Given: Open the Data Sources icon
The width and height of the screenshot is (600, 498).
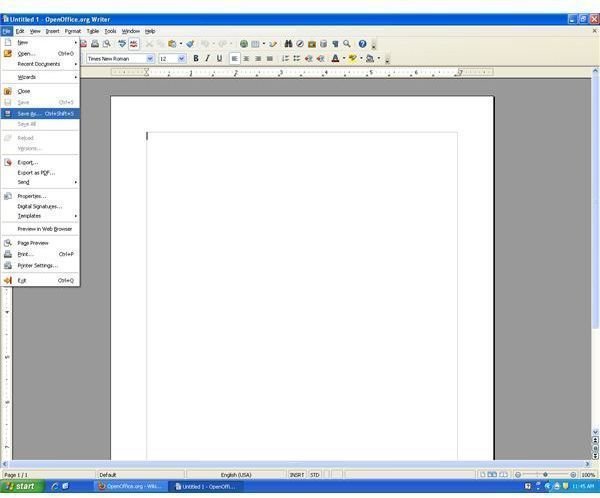Looking at the screenshot, I should [323, 44].
